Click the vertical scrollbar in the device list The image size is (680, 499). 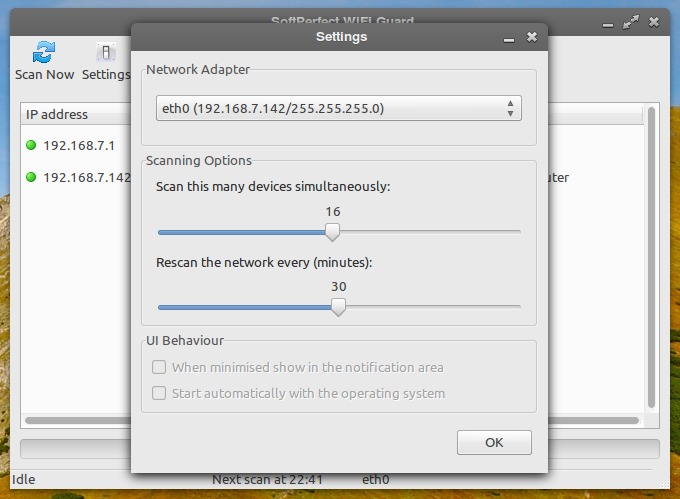pos(651,258)
